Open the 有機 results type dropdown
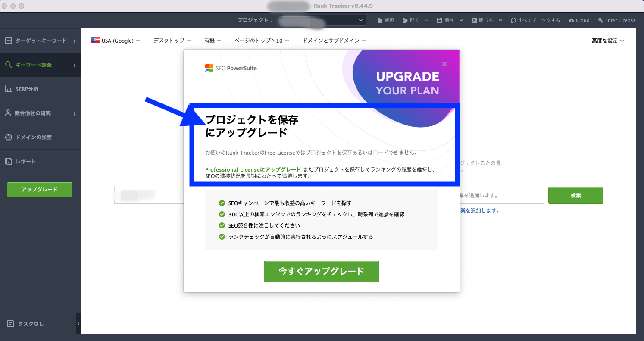Screen dimensions: 644x341 pyautogui.click(x=213, y=41)
